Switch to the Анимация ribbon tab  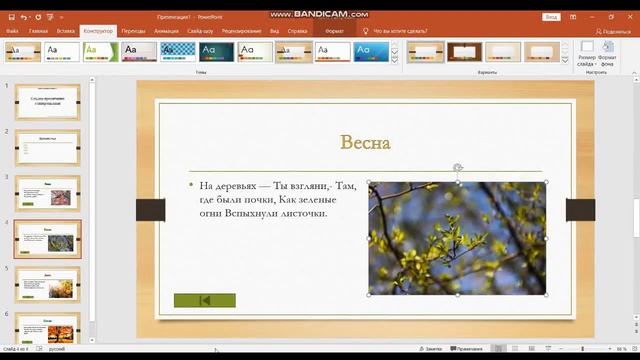(x=166, y=31)
